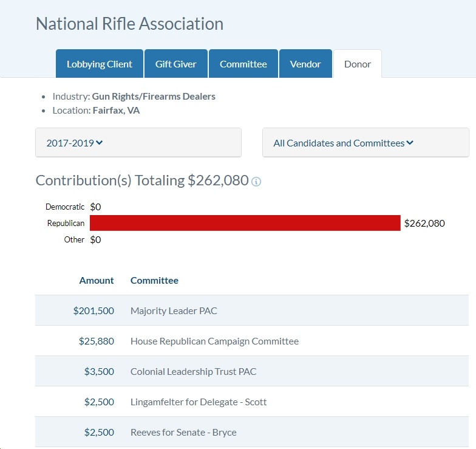The width and height of the screenshot is (476, 449).
Task: Open Colonial Leadership Trust PAC link
Action: coord(193,372)
